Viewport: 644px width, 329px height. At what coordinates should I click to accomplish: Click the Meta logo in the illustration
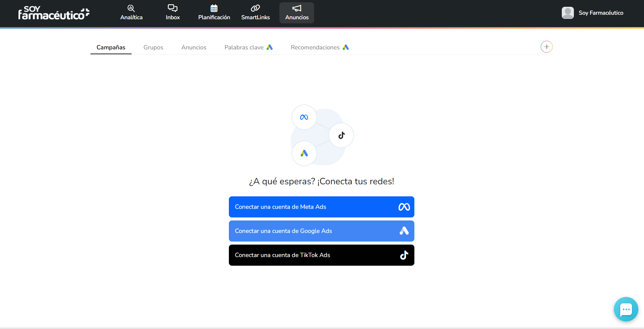click(304, 117)
